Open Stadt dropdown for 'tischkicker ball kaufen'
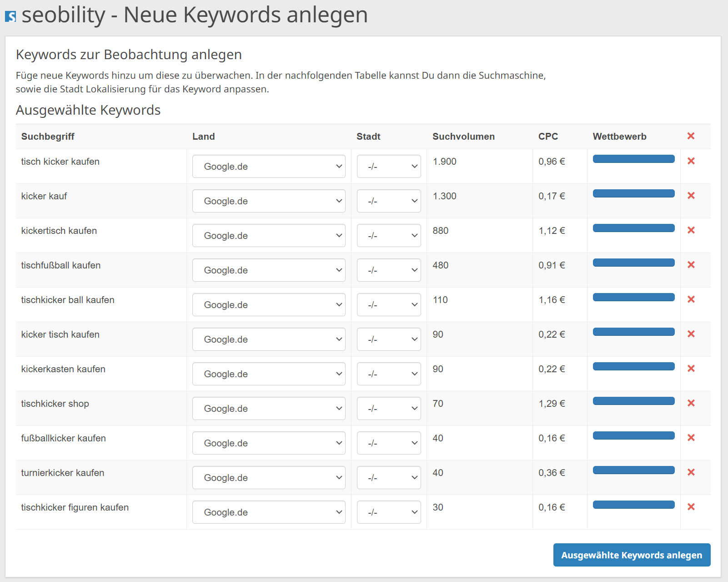Image resolution: width=728 pixels, height=582 pixels. tap(389, 305)
